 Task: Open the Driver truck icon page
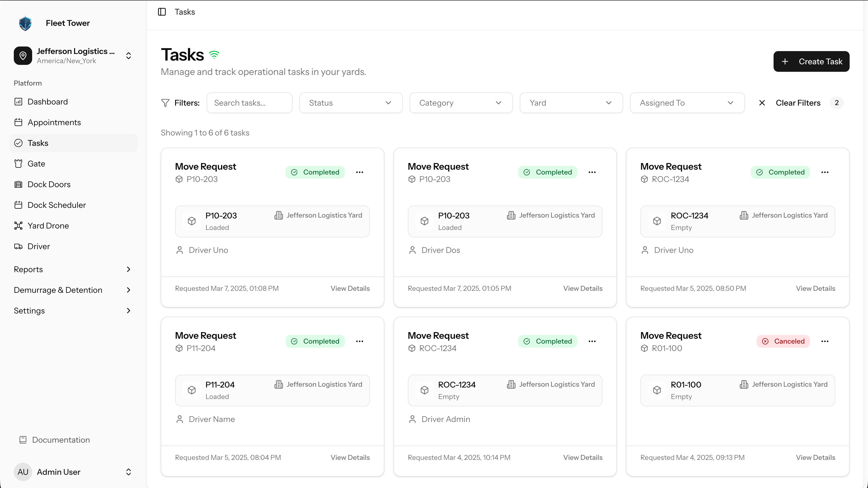tap(18, 246)
